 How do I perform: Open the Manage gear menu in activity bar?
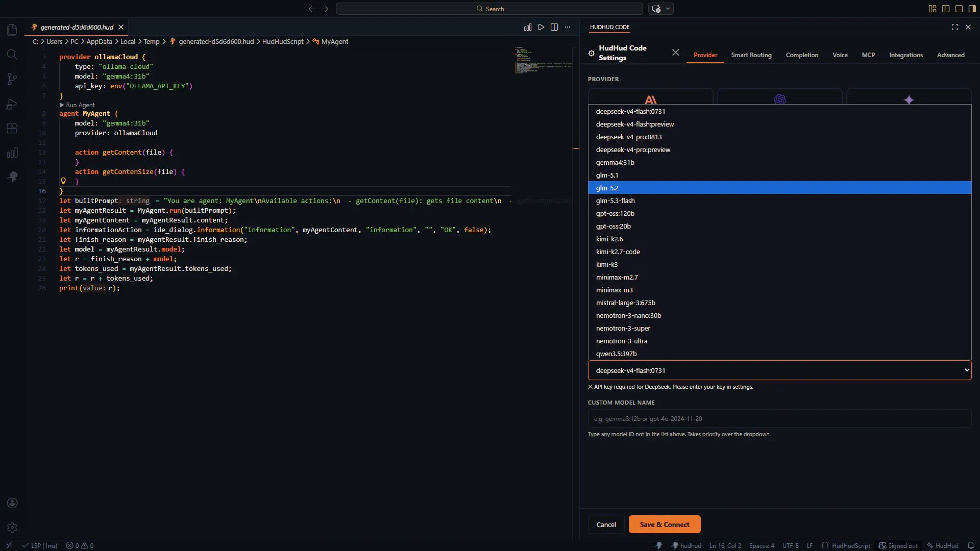coord(12,528)
